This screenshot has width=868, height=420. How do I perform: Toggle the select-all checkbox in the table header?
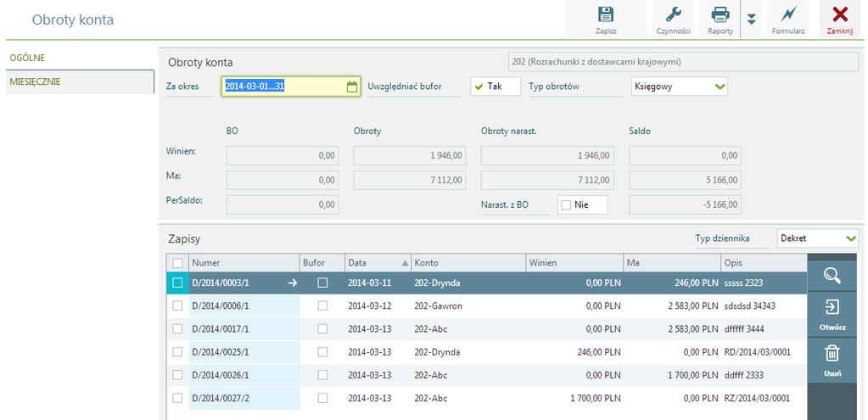coord(177,263)
